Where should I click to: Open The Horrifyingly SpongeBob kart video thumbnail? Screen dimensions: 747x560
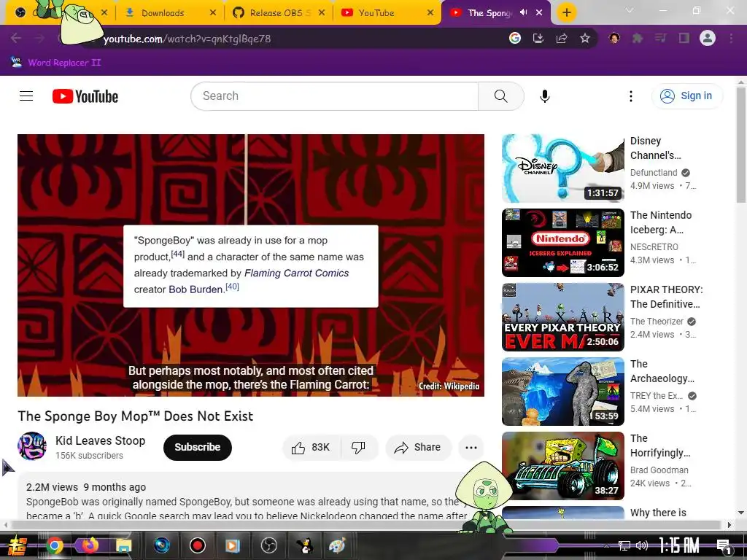click(562, 465)
